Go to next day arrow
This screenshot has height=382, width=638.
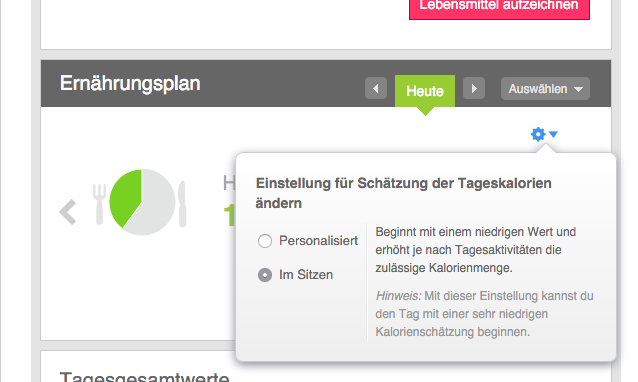click(x=474, y=88)
